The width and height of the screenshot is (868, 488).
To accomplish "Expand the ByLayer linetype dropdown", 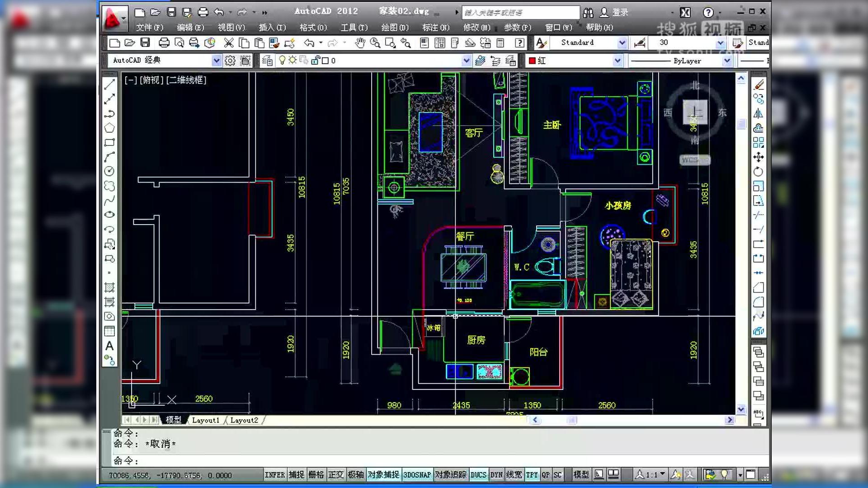I will click(x=726, y=60).
